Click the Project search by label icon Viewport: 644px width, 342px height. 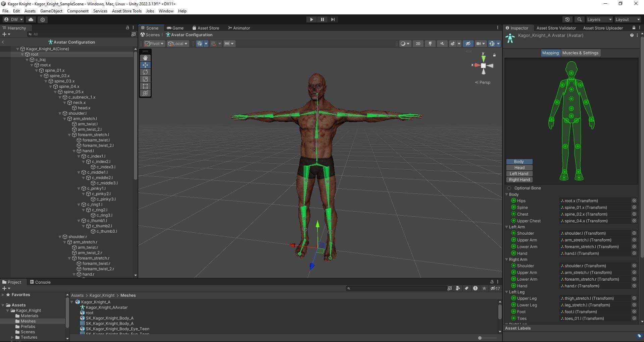[x=466, y=288]
